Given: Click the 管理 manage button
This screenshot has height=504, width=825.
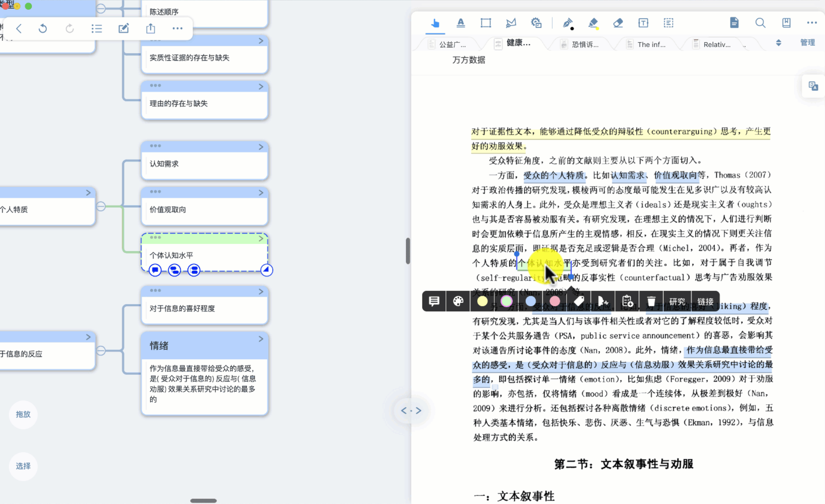Looking at the screenshot, I should click(x=807, y=43).
